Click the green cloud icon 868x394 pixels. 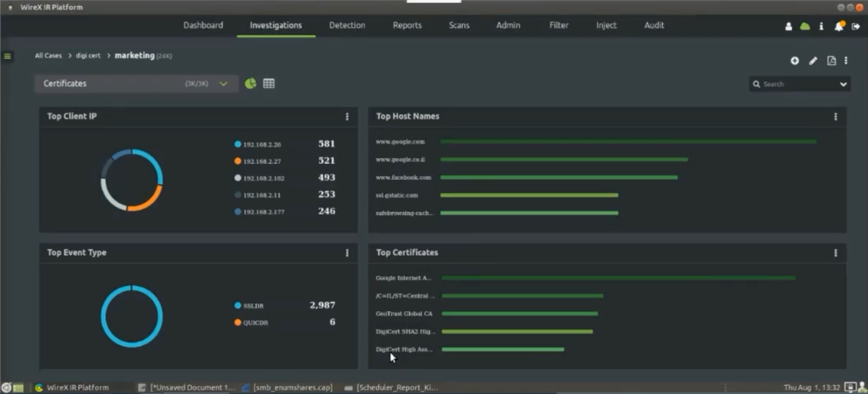click(x=805, y=26)
